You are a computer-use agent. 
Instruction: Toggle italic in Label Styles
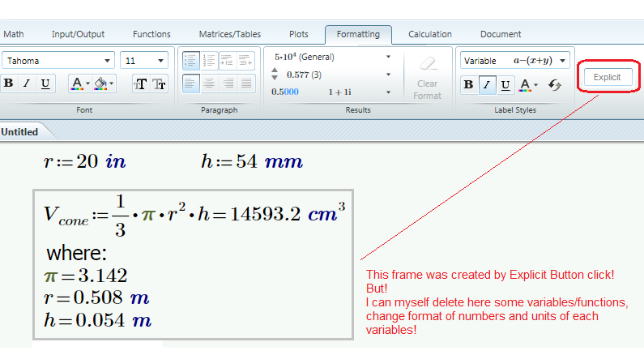(x=487, y=85)
